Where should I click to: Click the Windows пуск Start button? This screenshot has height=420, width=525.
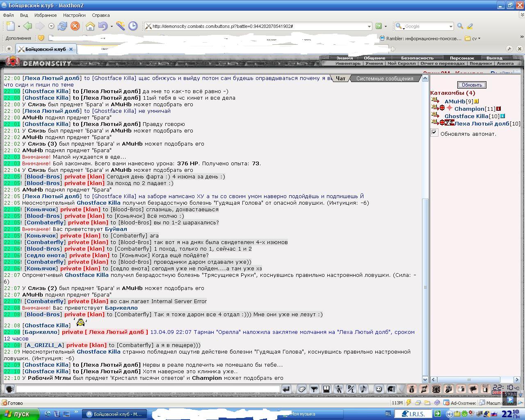(20, 414)
